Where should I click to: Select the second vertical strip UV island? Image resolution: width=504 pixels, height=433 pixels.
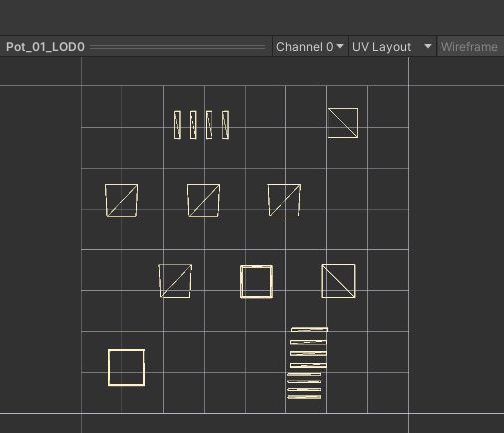coord(193,125)
